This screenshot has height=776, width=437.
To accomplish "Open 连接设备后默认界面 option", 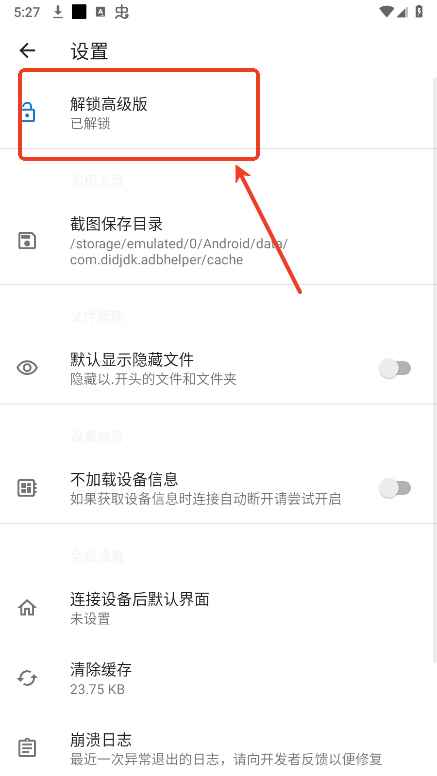I will pyautogui.click(x=218, y=608).
